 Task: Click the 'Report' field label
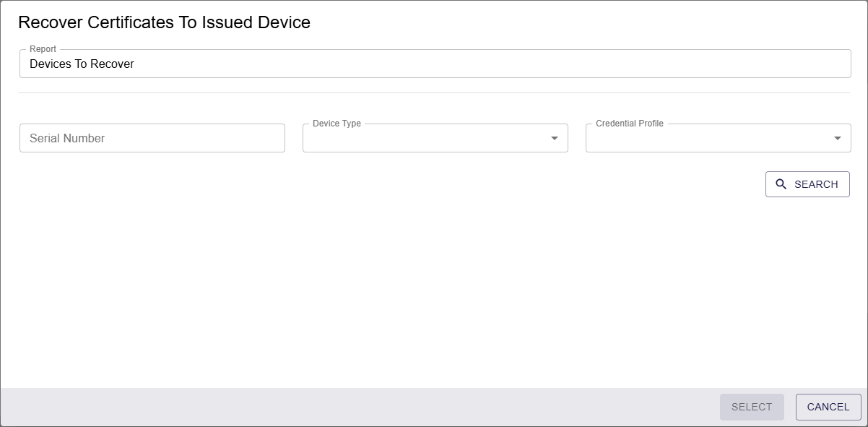[43, 49]
